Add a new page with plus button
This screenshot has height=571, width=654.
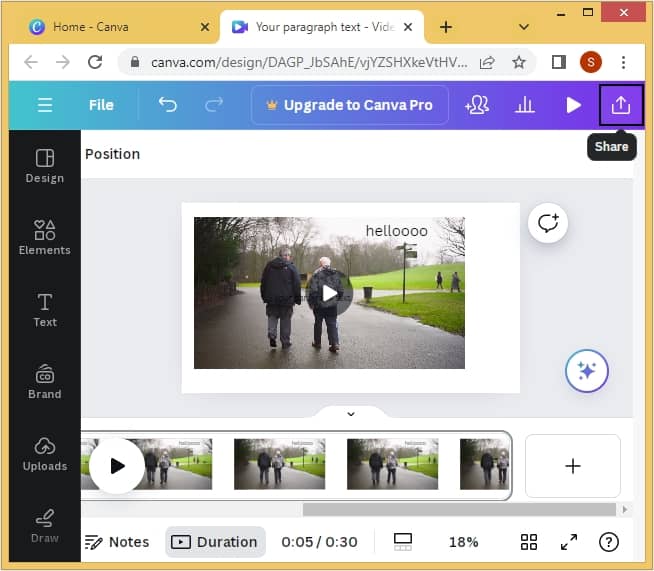(x=573, y=466)
